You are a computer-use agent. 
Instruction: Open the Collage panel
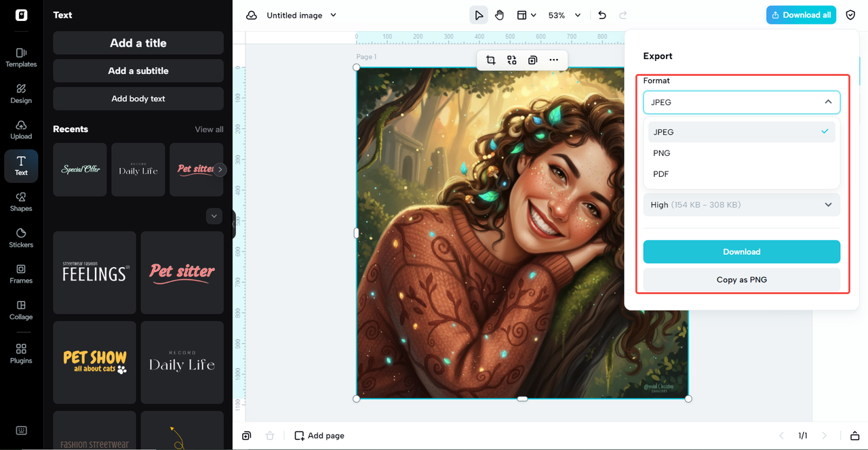pyautogui.click(x=21, y=310)
